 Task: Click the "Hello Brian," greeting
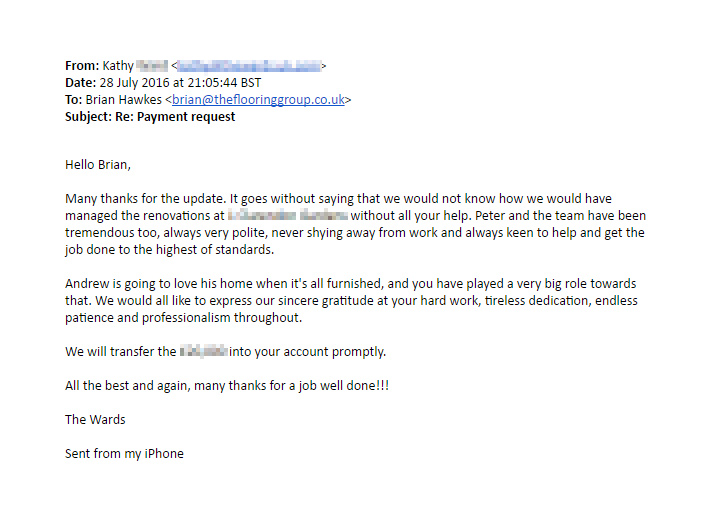(x=98, y=165)
